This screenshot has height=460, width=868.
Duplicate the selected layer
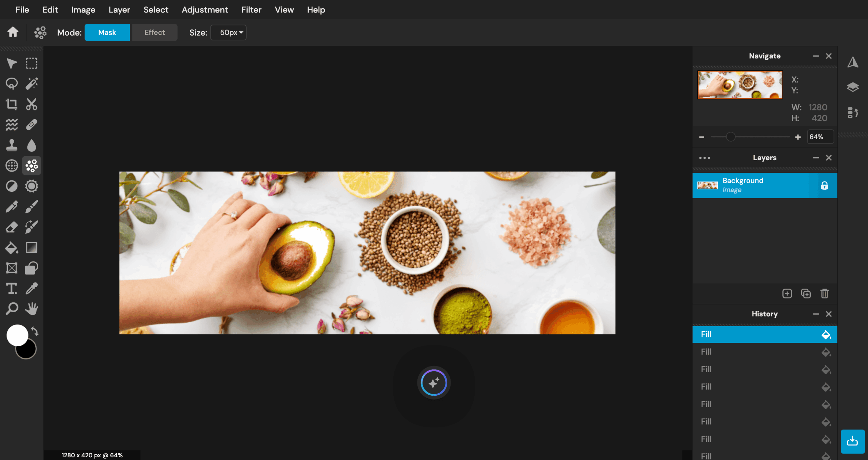coord(806,293)
